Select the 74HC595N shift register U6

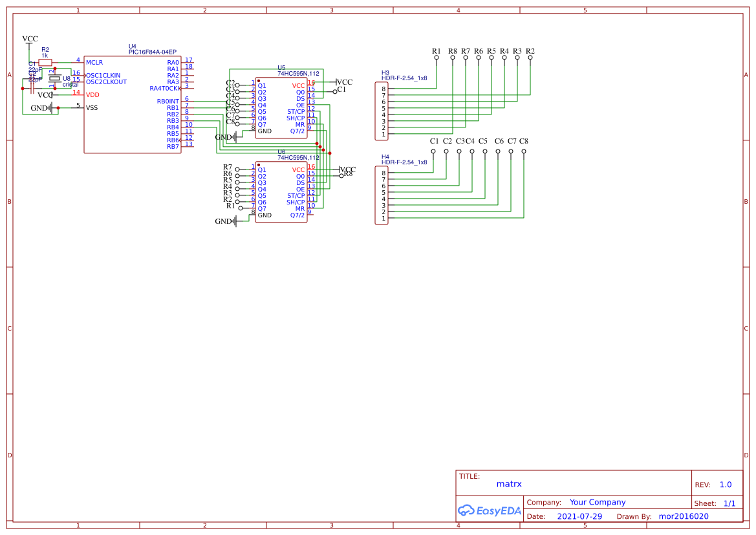pyautogui.click(x=283, y=191)
